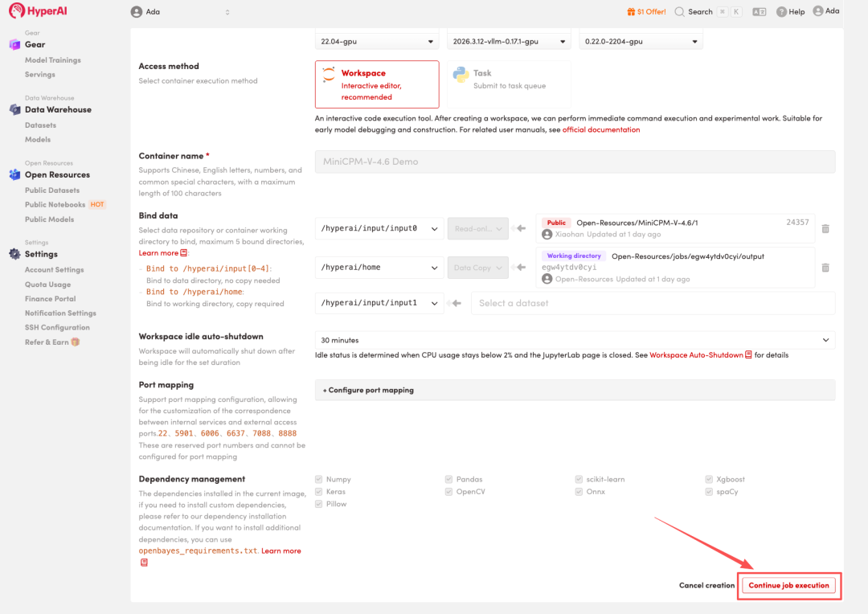
Task: Click Xiaohan's avatar in the dataset row
Action: (x=547, y=235)
